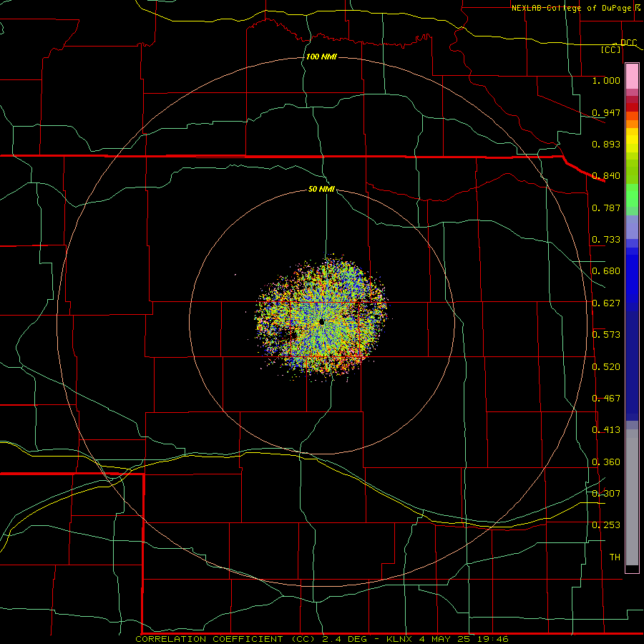Click the 0.627 legend value
This screenshot has width=644, height=644.
606,303
